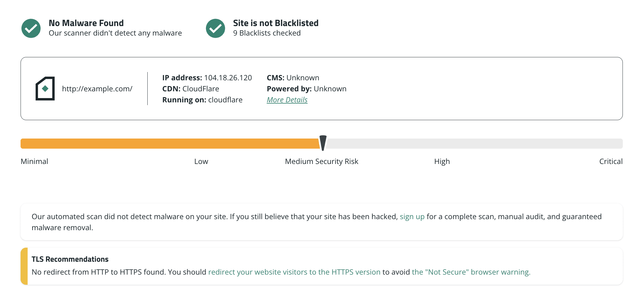
Task: Click the sign up link for complete scan
Action: [412, 216]
